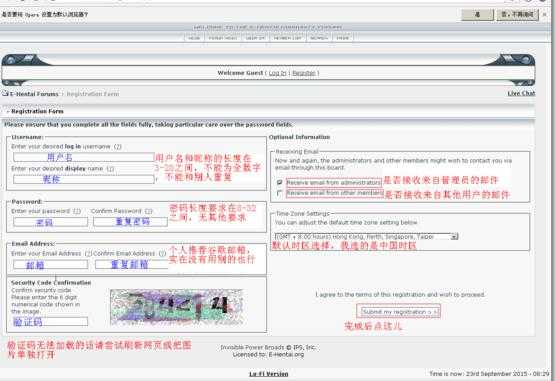This screenshot has width=556, height=381.
Task: Click the forum icon beside E-Hentai Forums breadcrumb
Action: [x=5, y=94]
